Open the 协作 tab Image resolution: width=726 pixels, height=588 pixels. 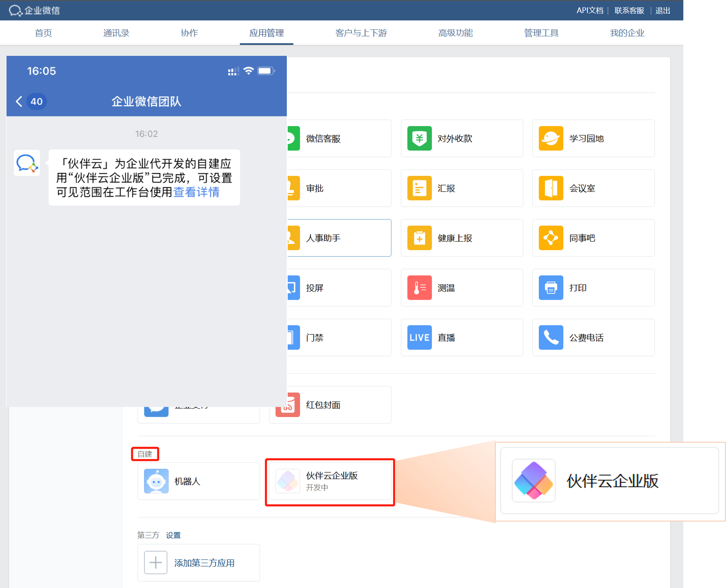pos(189,33)
